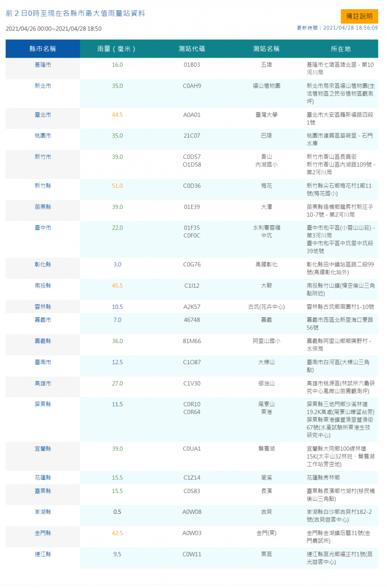Click station name 古坑(花卉中心)
The height and width of the screenshot is (588, 387).
click(267, 307)
